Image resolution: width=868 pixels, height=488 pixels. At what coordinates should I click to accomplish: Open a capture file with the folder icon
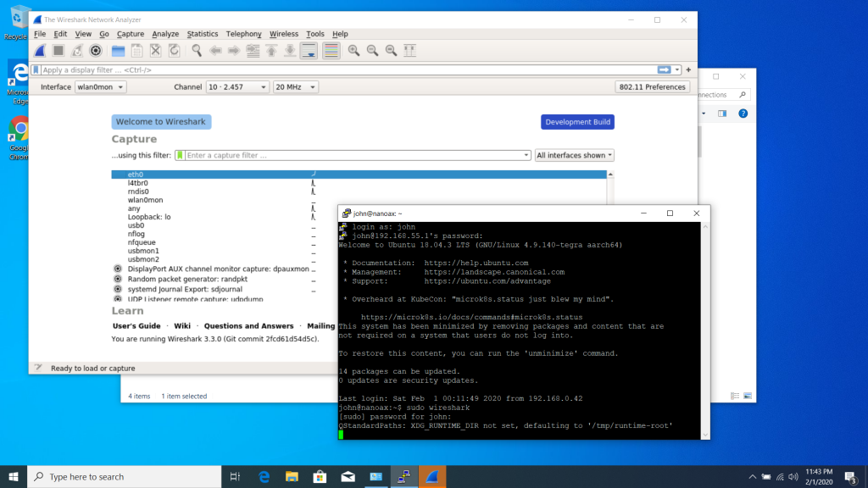[x=118, y=51]
